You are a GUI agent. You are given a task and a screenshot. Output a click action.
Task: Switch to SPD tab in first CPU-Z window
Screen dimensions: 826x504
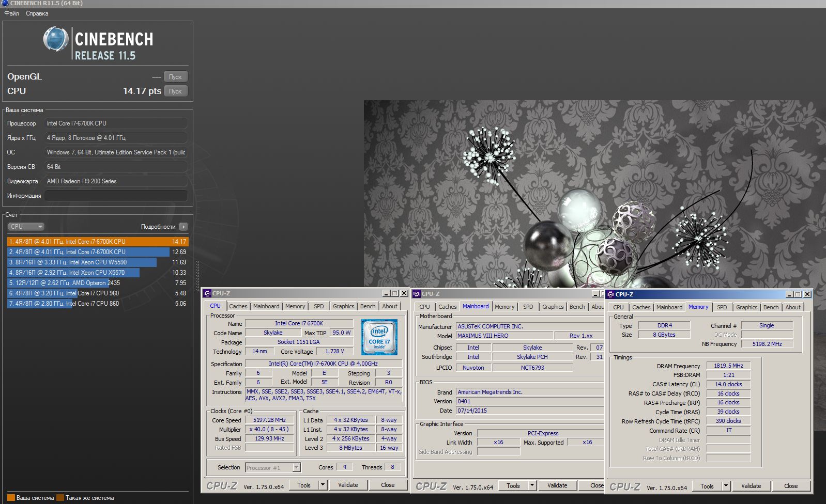click(x=319, y=306)
